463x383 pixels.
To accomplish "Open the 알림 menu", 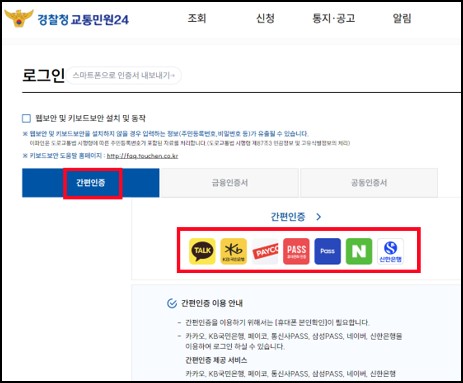I will coord(402,18).
